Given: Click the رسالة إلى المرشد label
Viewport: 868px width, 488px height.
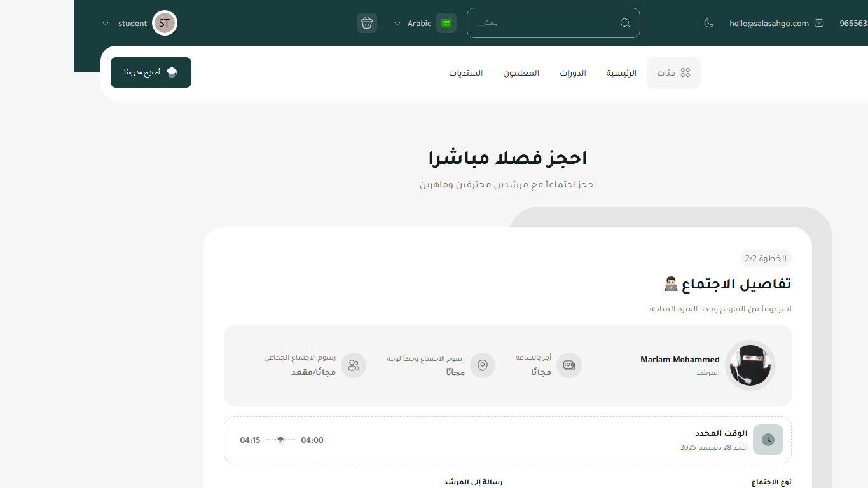Looking at the screenshot, I should (x=473, y=482).
